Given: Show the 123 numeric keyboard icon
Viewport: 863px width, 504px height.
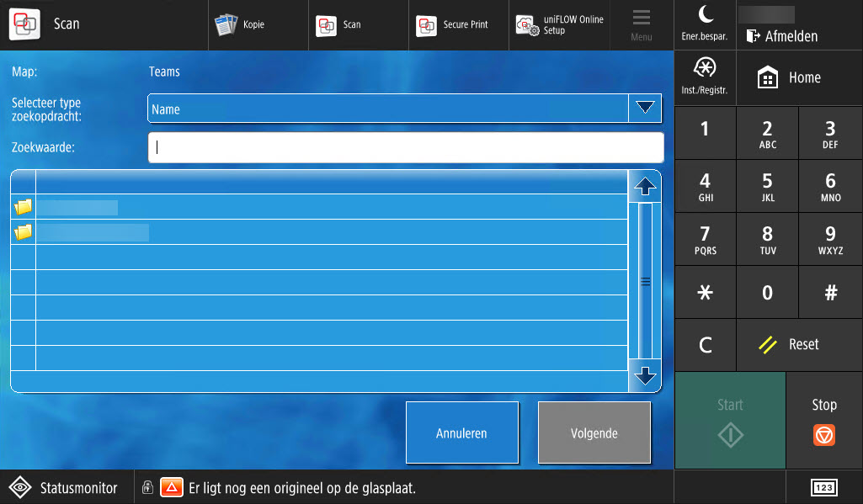Looking at the screenshot, I should tap(823, 488).
